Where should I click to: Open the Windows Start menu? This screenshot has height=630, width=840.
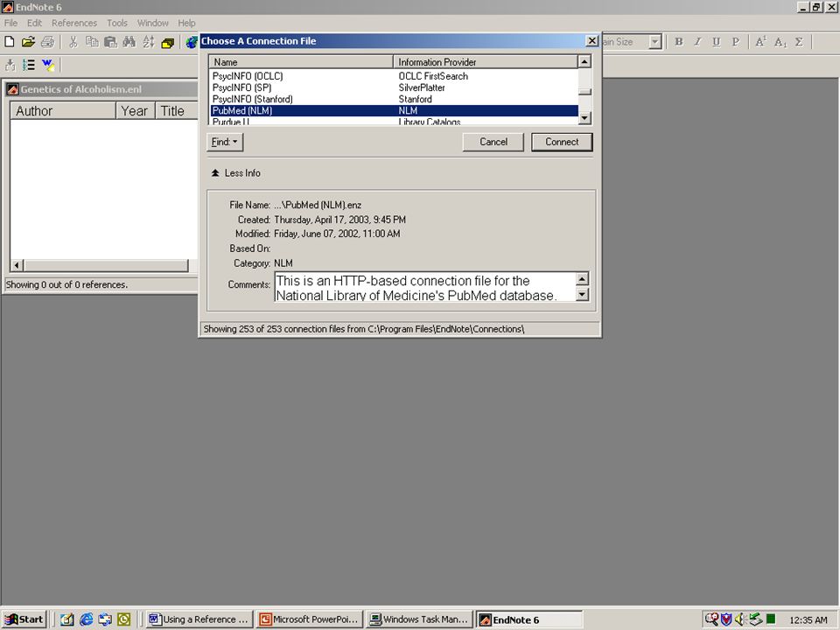[x=24, y=619]
